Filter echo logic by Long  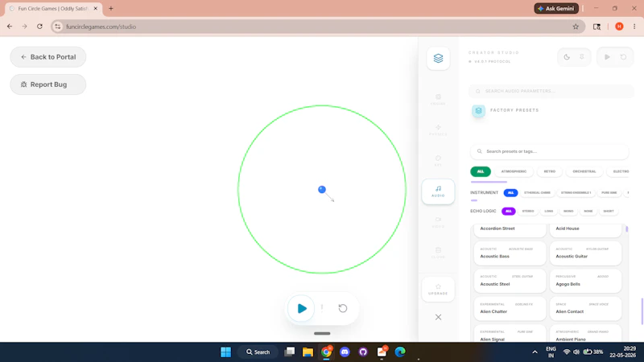(549, 212)
